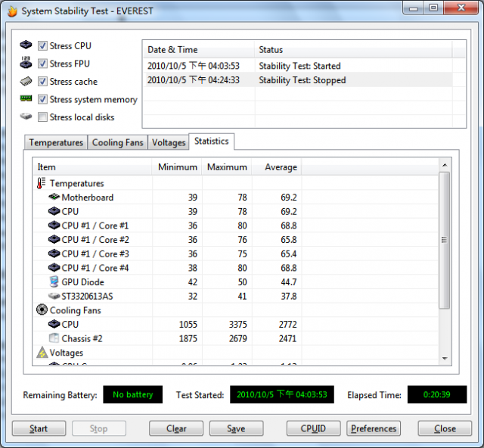Sort by the Minimum column header
Image resolution: width=484 pixels, height=448 pixels.
177,167
